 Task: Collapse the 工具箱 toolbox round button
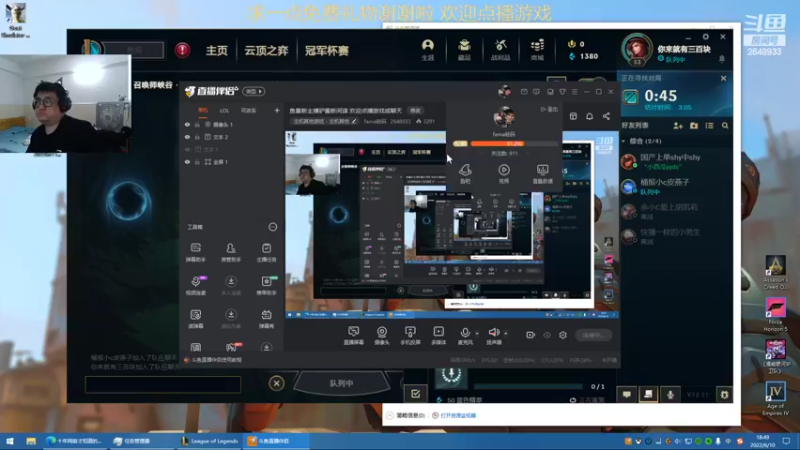point(273,227)
